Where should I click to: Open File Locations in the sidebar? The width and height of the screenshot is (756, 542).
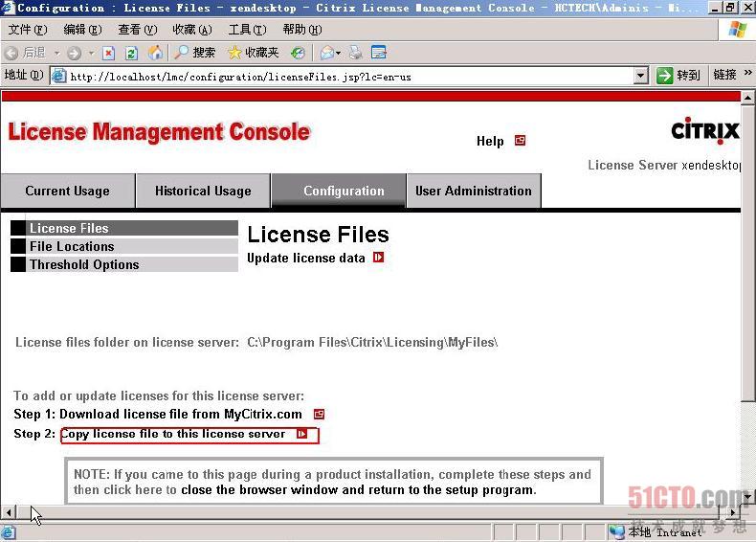[124, 246]
